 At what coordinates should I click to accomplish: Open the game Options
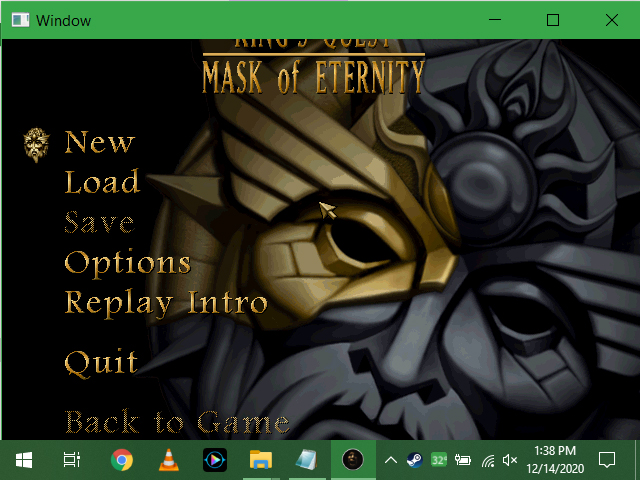(x=128, y=264)
